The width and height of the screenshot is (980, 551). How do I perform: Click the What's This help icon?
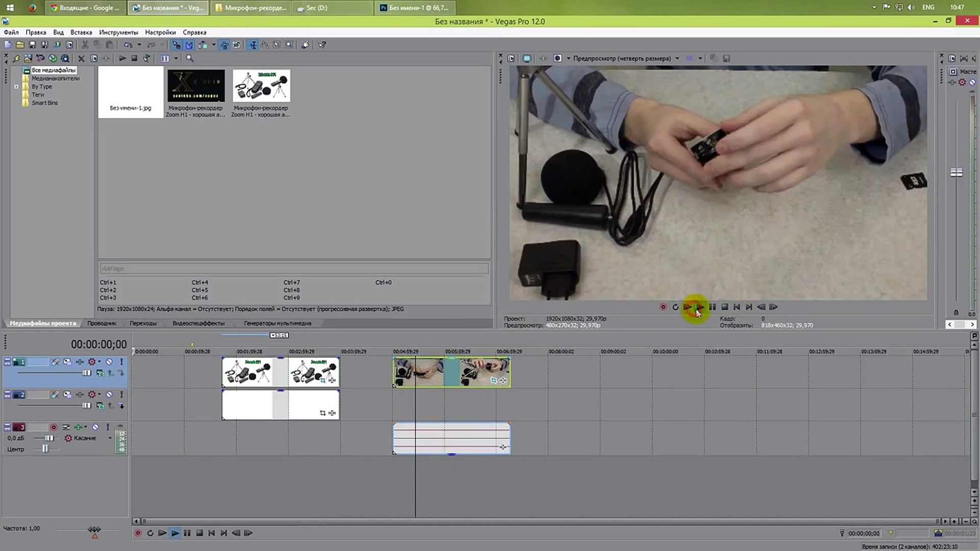[x=322, y=45]
